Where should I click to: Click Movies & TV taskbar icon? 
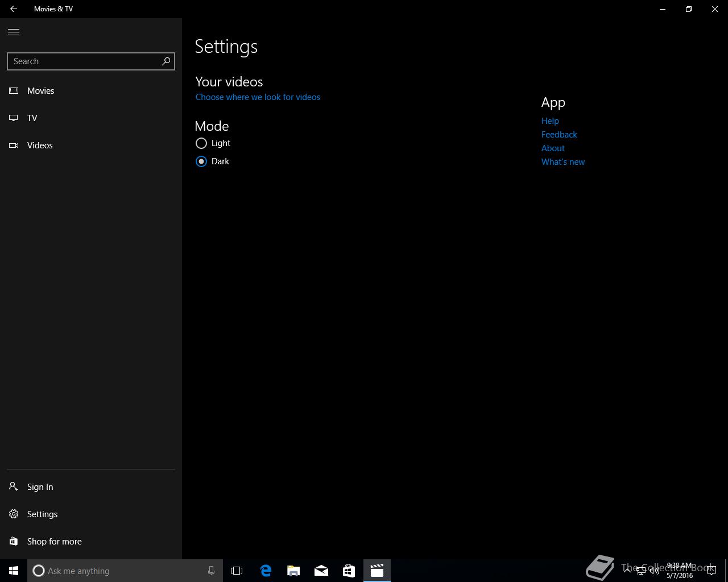coord(377,571)
